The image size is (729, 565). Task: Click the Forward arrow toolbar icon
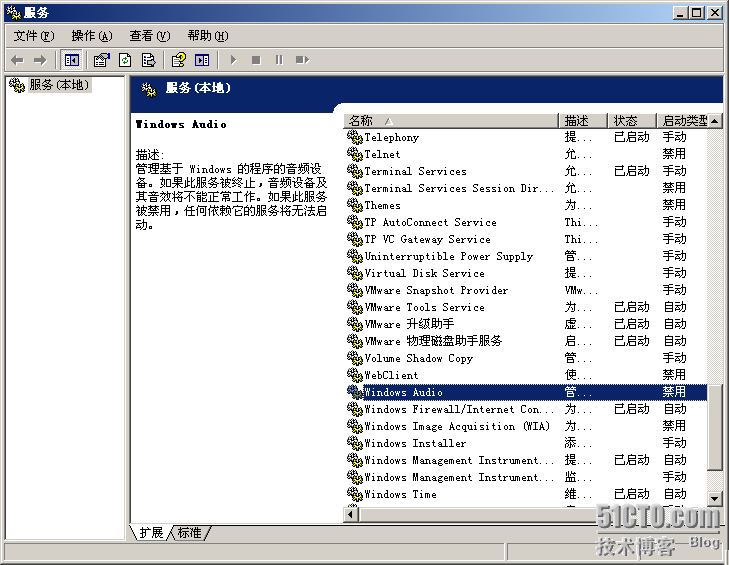click(40, 60)
